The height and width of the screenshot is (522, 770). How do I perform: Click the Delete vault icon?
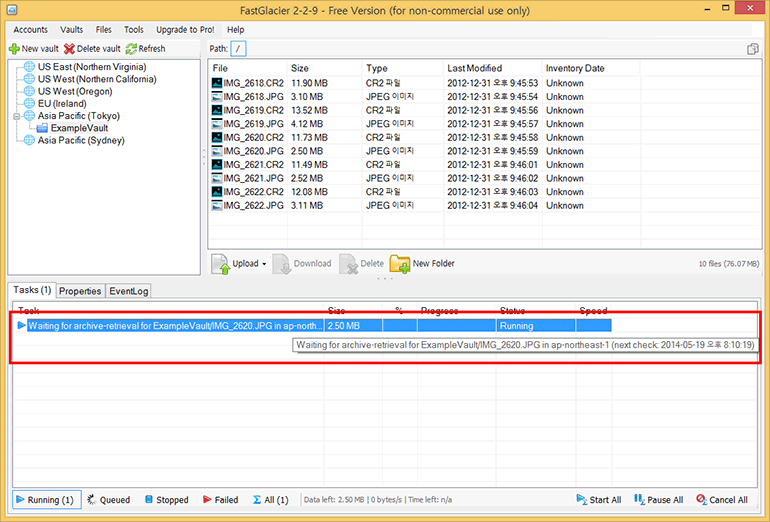pos(69,49)
